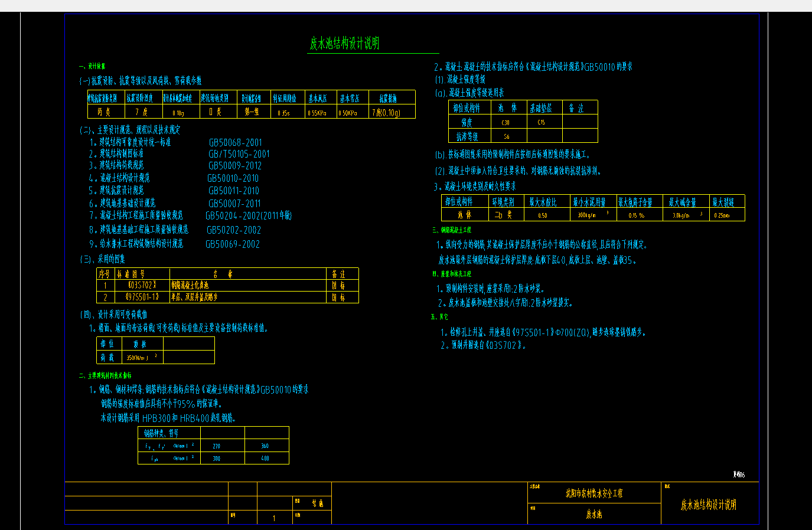812x530 pixels.
Task: Click the table cell '7度(0.10g)'
Action: click(x=386, y=112)
